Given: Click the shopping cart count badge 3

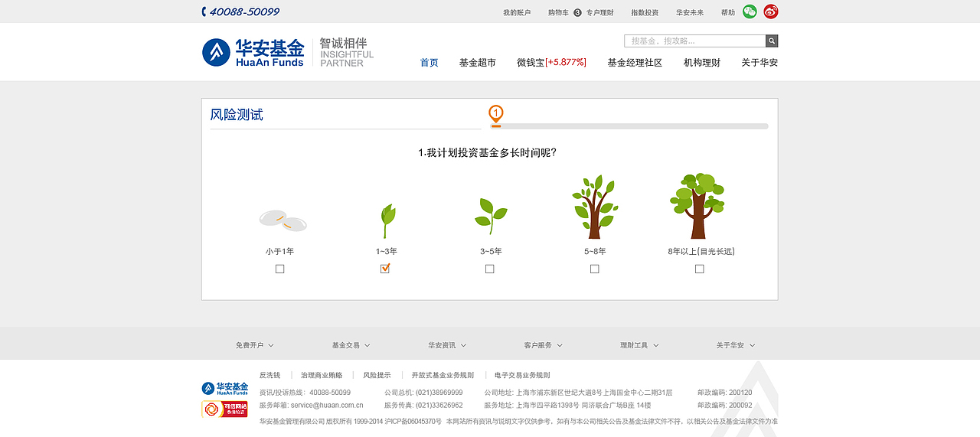Looking at the screenshot, I should coord(577,12).
